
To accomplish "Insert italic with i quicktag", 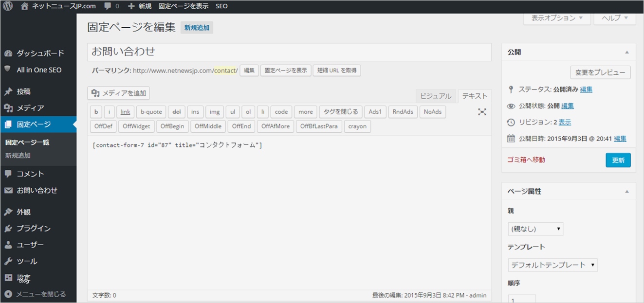I will tap(109, 112).
